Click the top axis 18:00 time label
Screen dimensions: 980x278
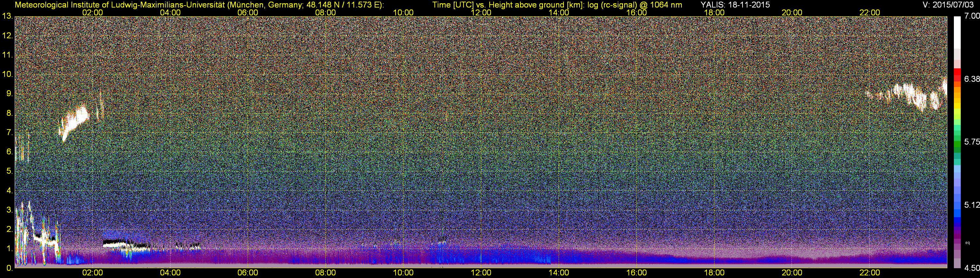(714, 12)
